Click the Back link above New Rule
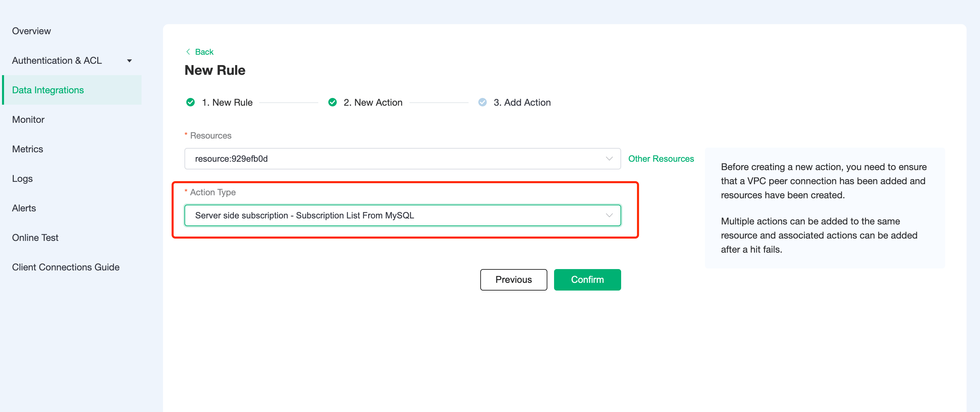This screenshot has height=412, width=980. coord(204,51)
